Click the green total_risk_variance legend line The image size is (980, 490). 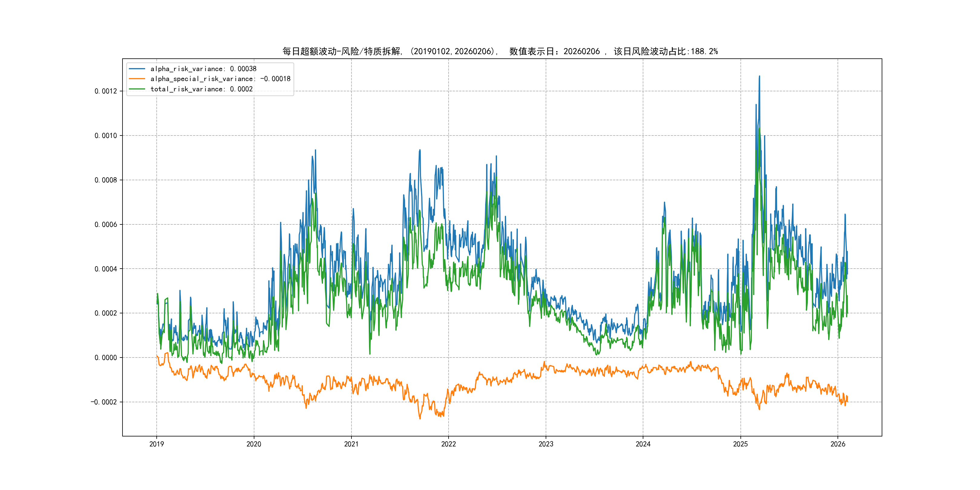(137, 89)
